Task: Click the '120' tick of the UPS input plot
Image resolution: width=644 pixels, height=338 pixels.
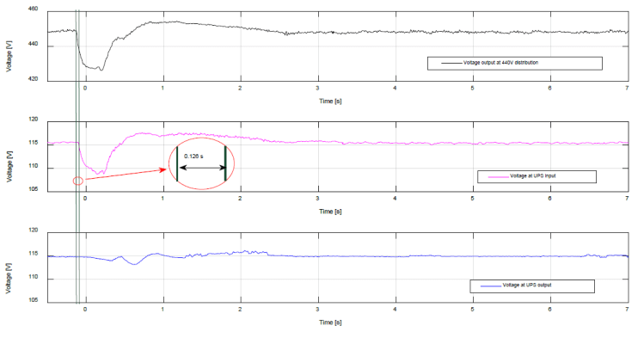Action: 34,119
